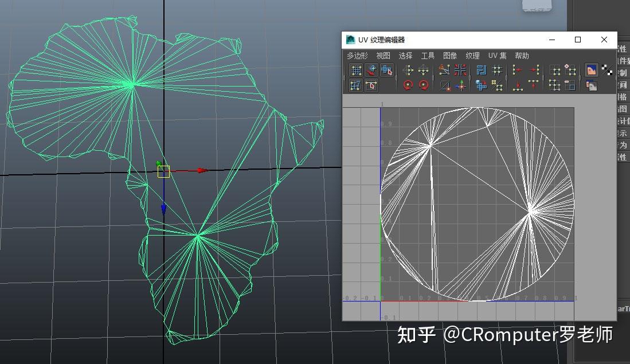630x364 pixels.
Task: Rotate selected UVs clockwise
Action: point(424,85)
